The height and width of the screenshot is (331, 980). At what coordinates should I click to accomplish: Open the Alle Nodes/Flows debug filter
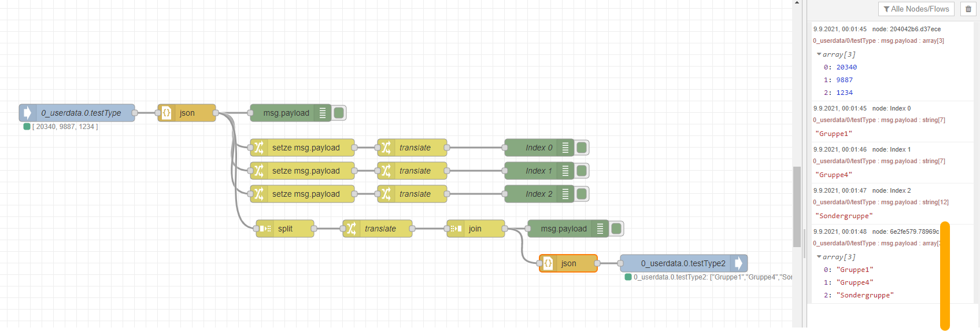pyautogui.click(x=916, y=9)
